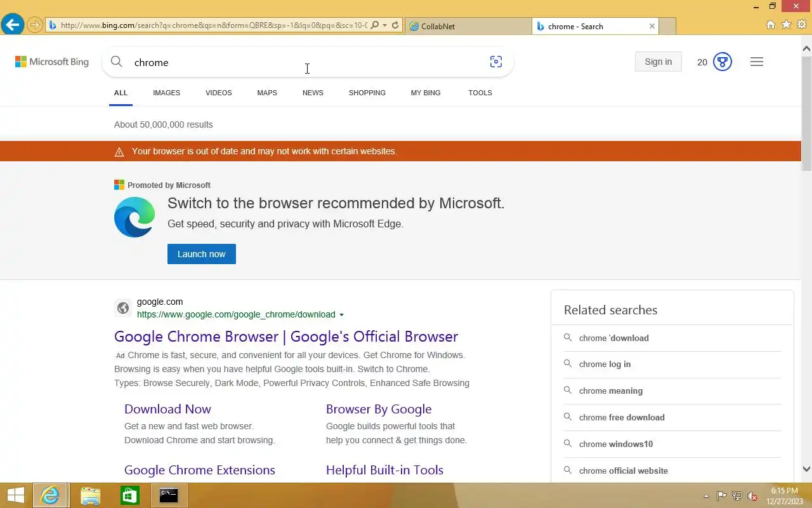Click the browser Back arrow button
Viewport: 812px width, 508px height.
[x=13, y=25]
